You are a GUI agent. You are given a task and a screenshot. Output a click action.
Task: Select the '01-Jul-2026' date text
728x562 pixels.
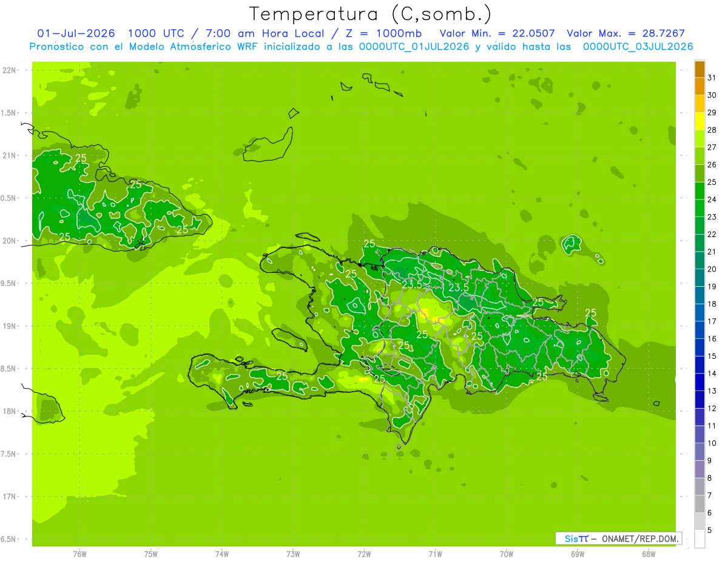[x=76, y=33]
